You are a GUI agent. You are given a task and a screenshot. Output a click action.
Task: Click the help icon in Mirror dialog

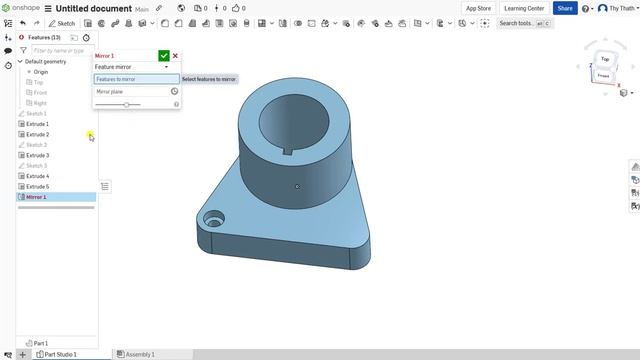click(x=176, y=104)
